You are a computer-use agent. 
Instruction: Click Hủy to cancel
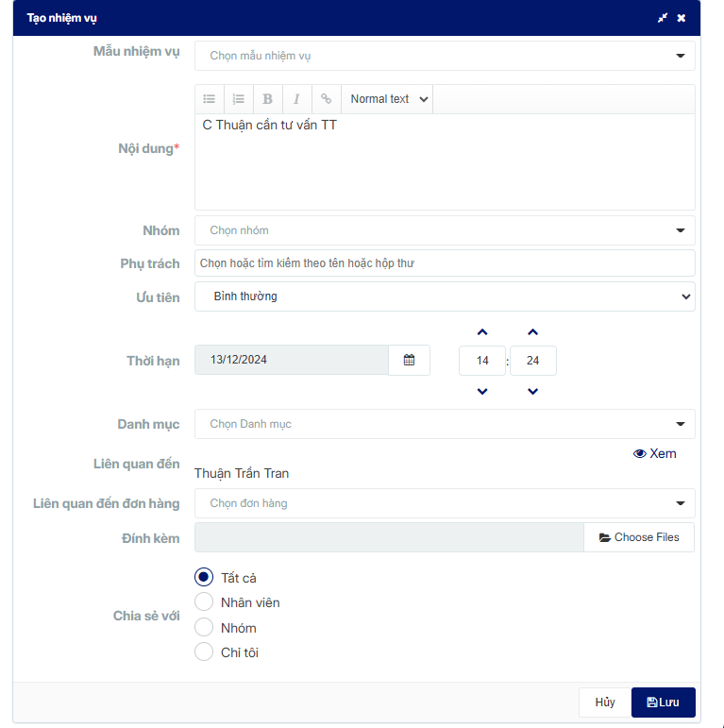[605, 702]
